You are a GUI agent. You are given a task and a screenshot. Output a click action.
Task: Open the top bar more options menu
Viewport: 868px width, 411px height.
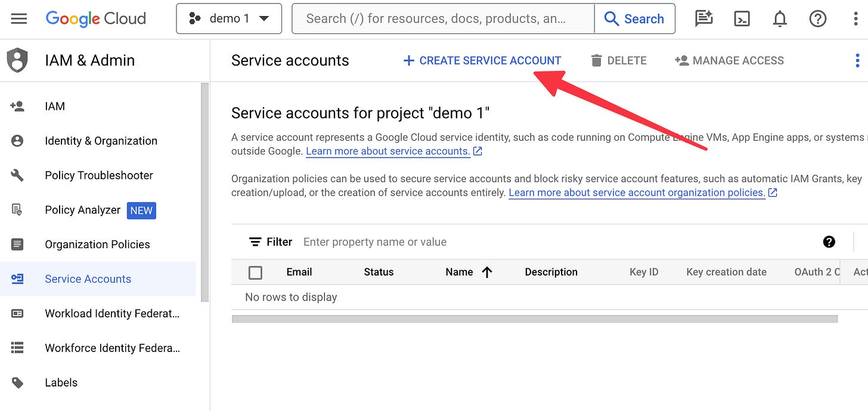pos(856,19)
